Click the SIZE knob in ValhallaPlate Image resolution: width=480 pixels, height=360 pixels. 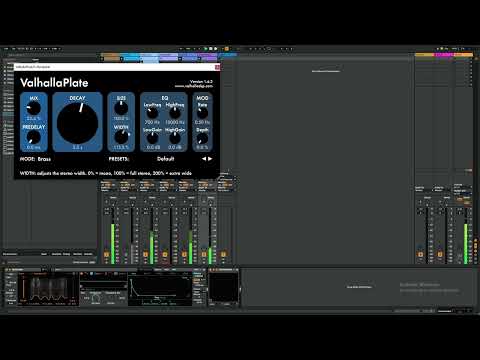pyautogui.click(x=121, y=108)
